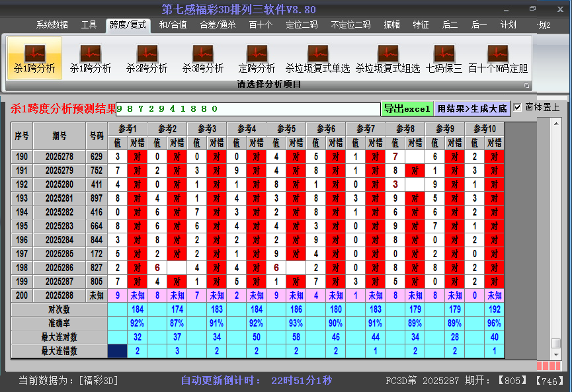The image size is (572, 392).
Task: Choose the 杀垃圾复式单选 icon
Action: click(317, 58)
